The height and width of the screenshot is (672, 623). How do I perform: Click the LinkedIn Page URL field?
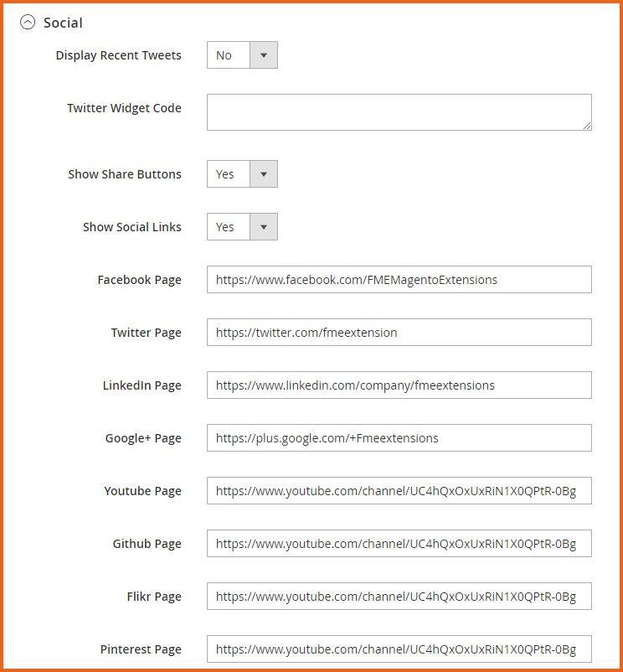pos(399,385)
